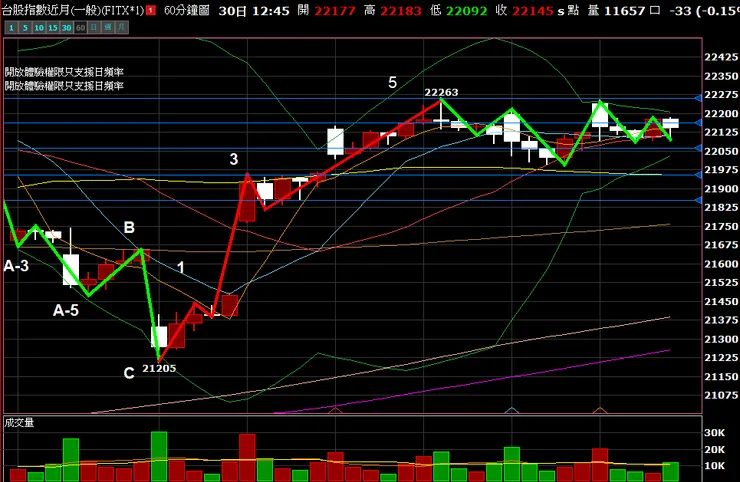
Task: Click the high price value 22183
Action: pos(401,10)
